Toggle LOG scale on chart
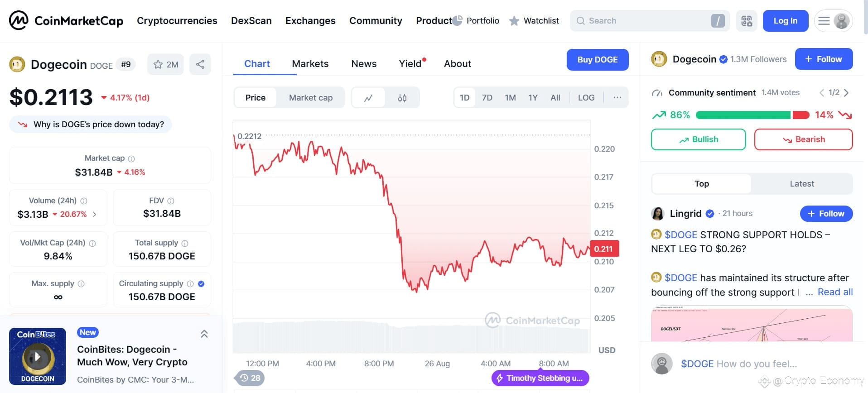Viewport: 868px width, 393px height. [586, 98]
